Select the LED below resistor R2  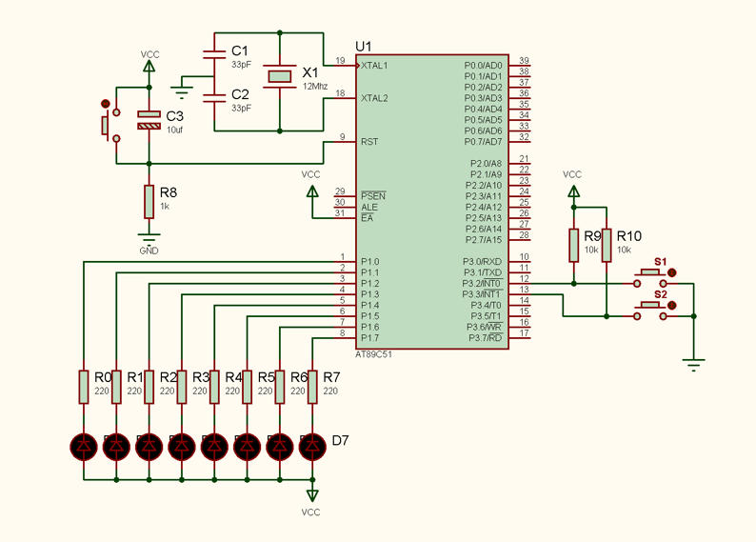[149, 447]
